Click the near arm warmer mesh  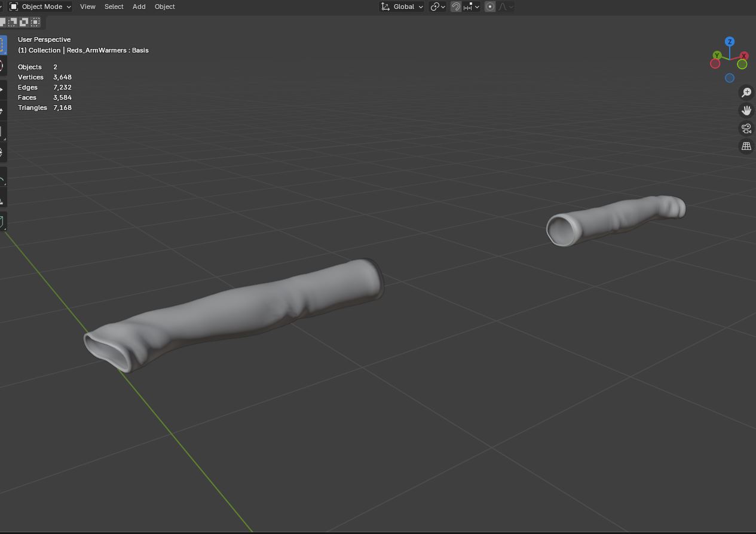coord(239,311)
